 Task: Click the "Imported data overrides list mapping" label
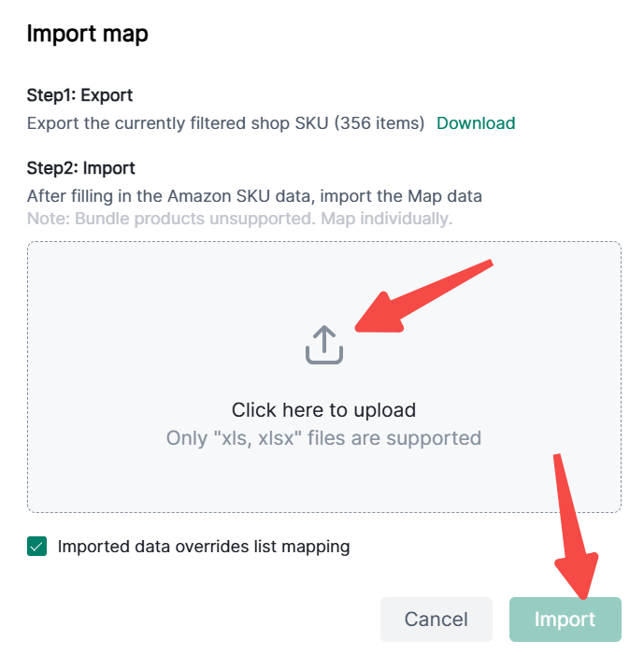204,547
